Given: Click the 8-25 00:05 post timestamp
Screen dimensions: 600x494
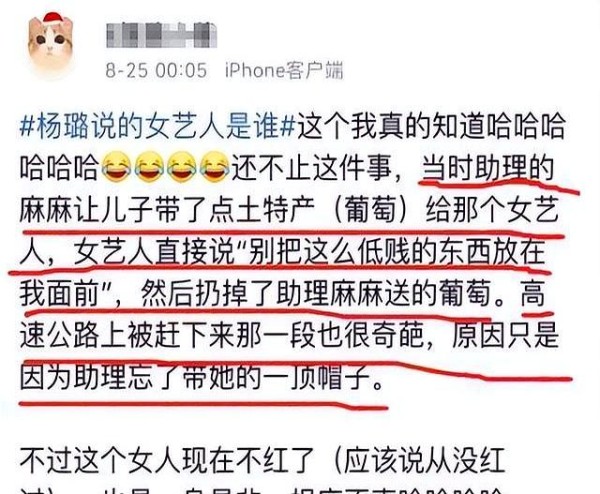Looking at the screenshot, I should [156, 70].
